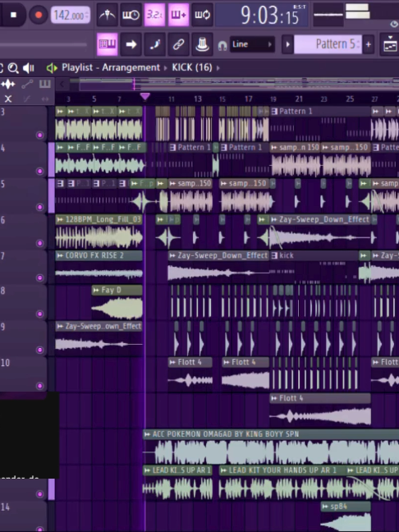Click the speaker preview icon
The height and width of the screenshot is (532, 399).
coord(29,68)
